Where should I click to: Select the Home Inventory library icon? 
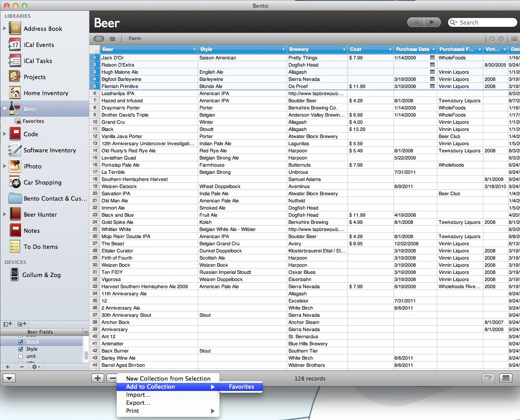tap(15, 93)
